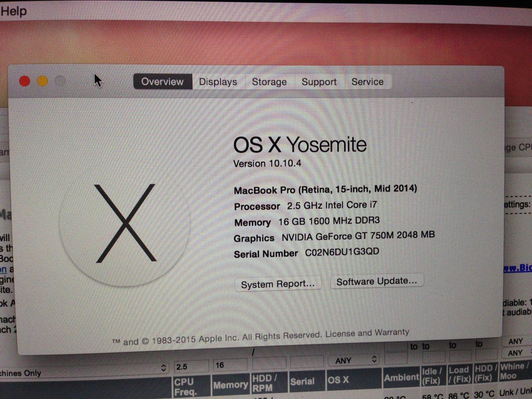Click the System Report... button
This screenshot has width=532, height=399.
278,284
